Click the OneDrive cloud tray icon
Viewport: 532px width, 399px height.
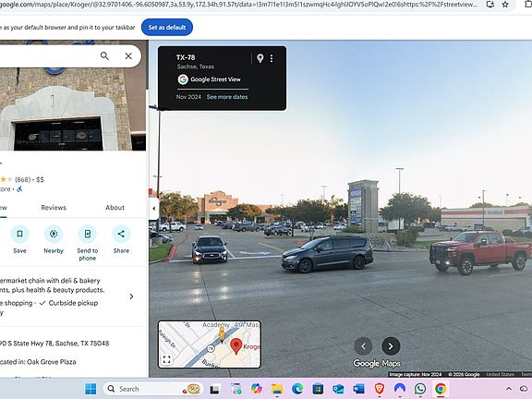pyautogui.click(x=525, y=389)
